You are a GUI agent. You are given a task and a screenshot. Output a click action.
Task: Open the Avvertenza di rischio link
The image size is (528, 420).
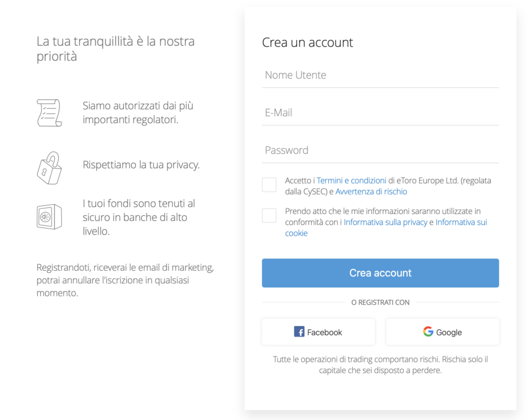click(371, 192)
